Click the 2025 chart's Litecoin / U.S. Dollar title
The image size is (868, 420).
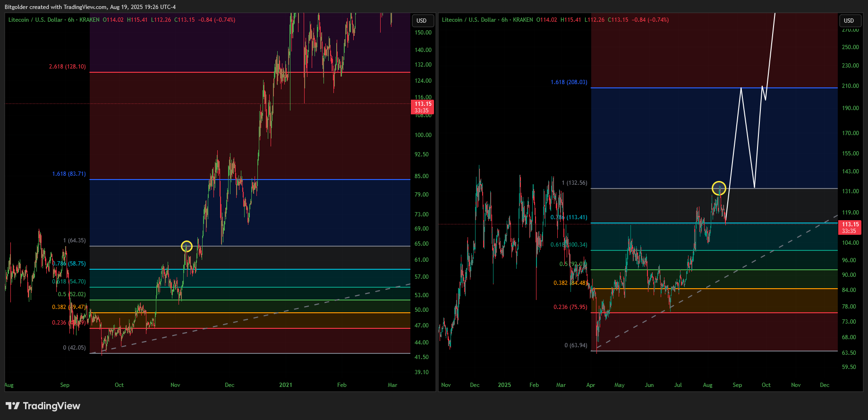coord(469,20)
